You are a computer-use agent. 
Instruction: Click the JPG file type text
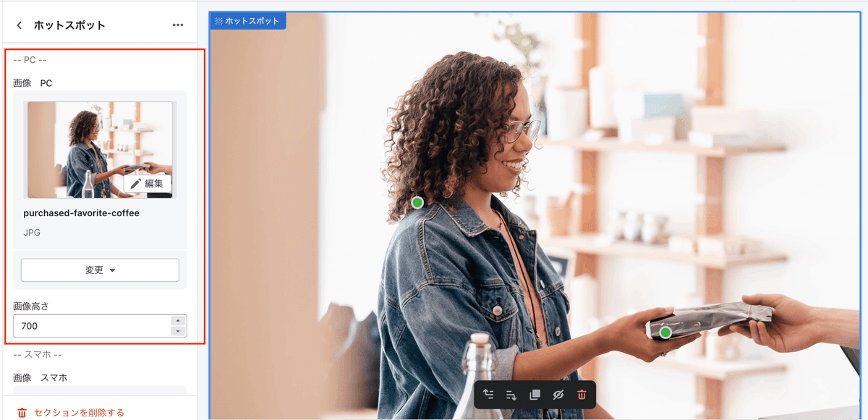point(32,233)
